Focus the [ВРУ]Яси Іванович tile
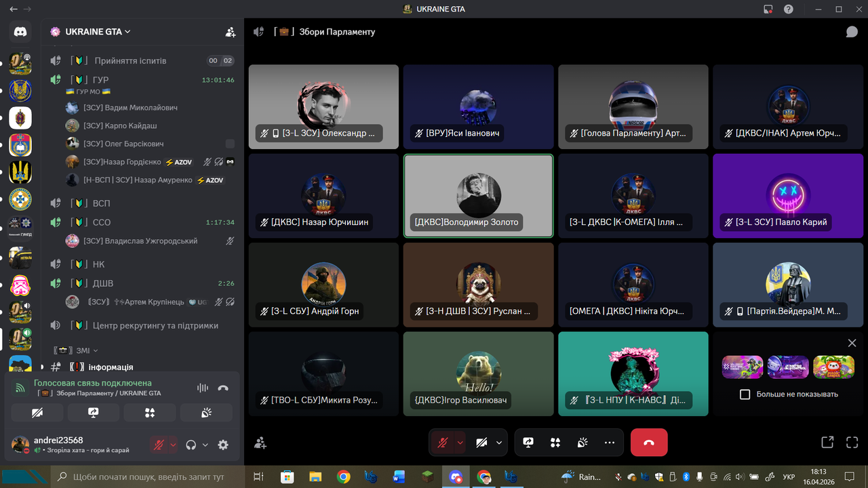 (478, 107)
